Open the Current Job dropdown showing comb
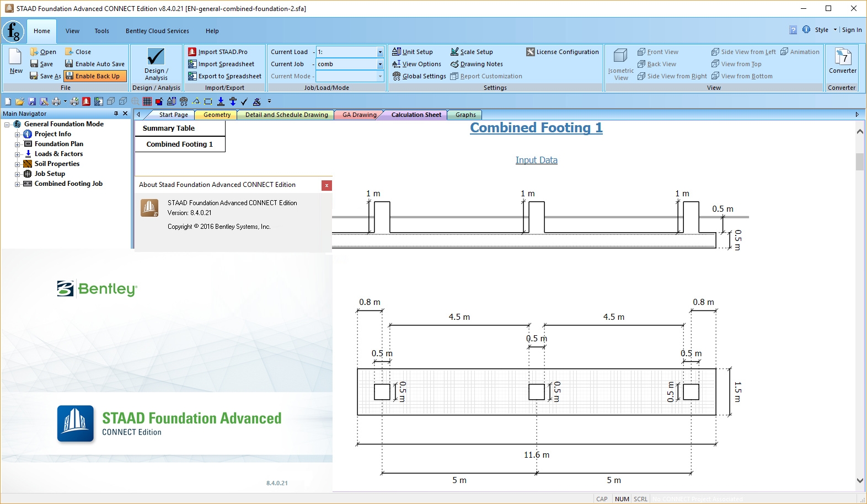Viewport: 867px width, 504px height. (380, 64)
